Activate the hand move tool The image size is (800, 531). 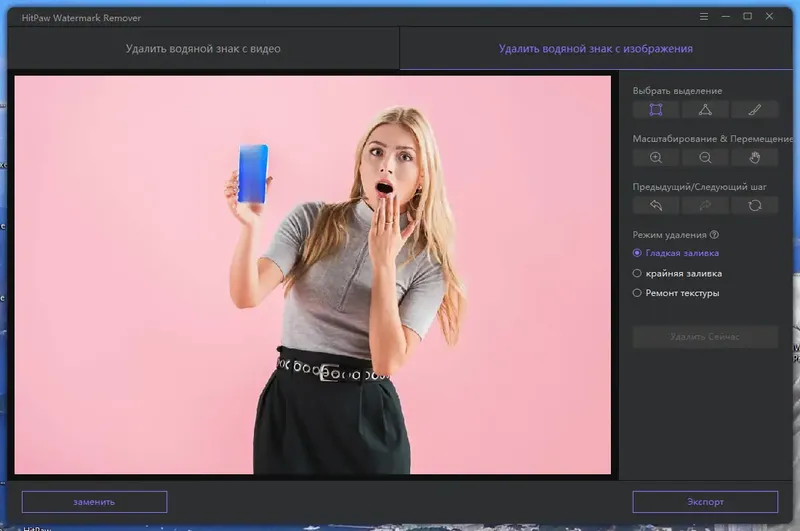tap(755, 158)
